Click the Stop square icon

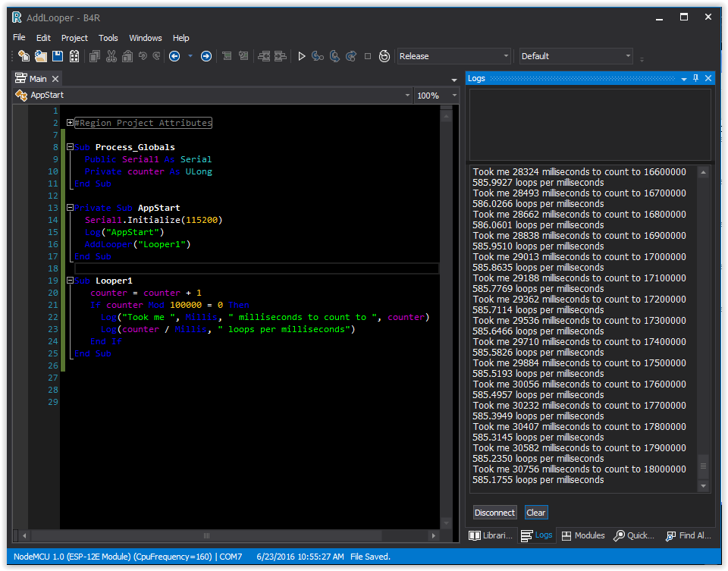[368, 56]
